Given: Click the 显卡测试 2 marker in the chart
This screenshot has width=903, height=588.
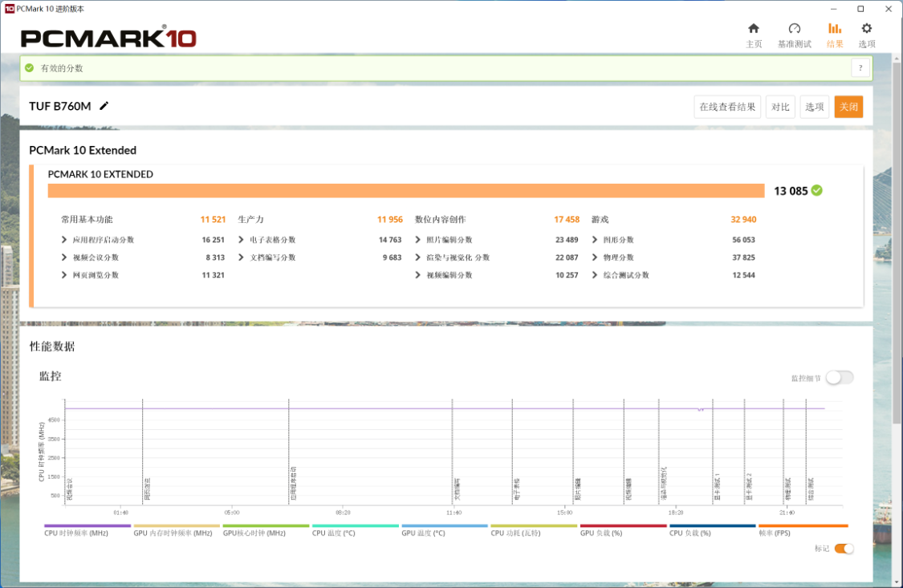Looking at the screenshot, I should pos(749,487).
